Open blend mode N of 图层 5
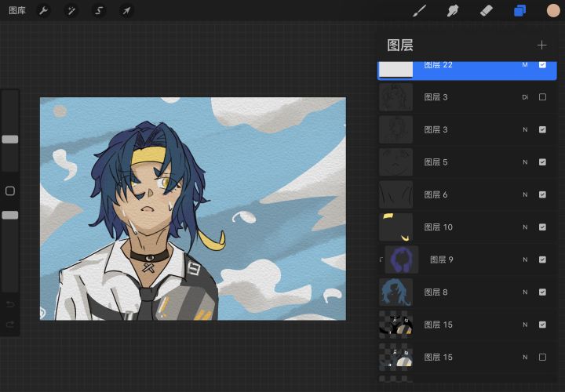 coord(525,162)
